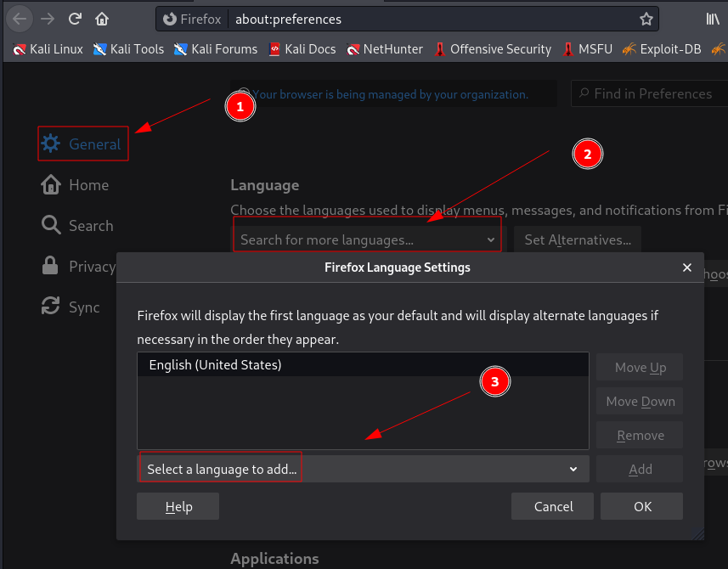Go to the Firefox home page icon
The width and height of the screenshot is (728, 569).
point(102,19)
